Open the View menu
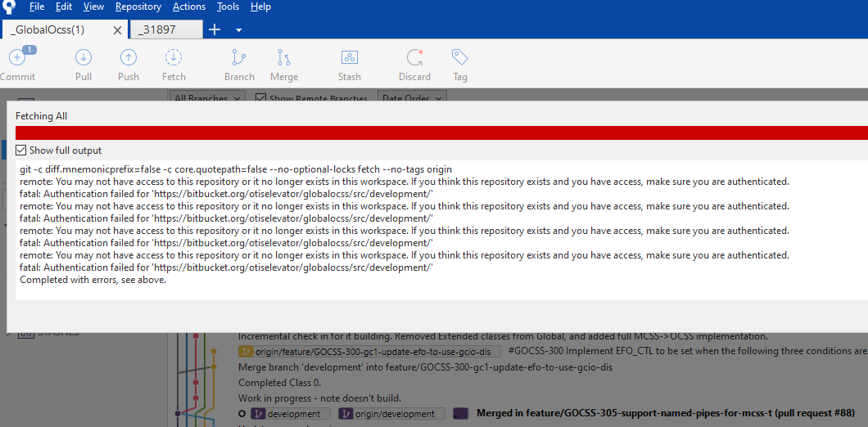The height and width of the screenshot is (427, 868). point(93,7)
